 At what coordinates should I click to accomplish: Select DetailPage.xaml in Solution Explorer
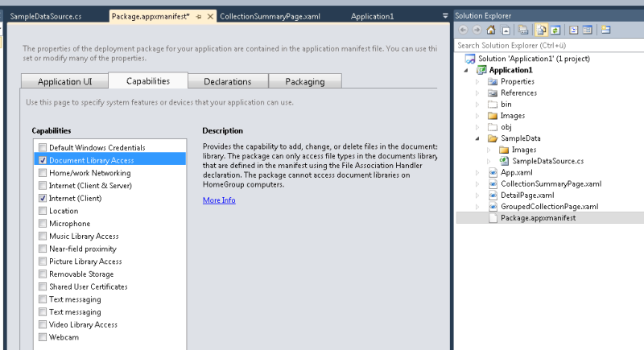coord(526,195)
